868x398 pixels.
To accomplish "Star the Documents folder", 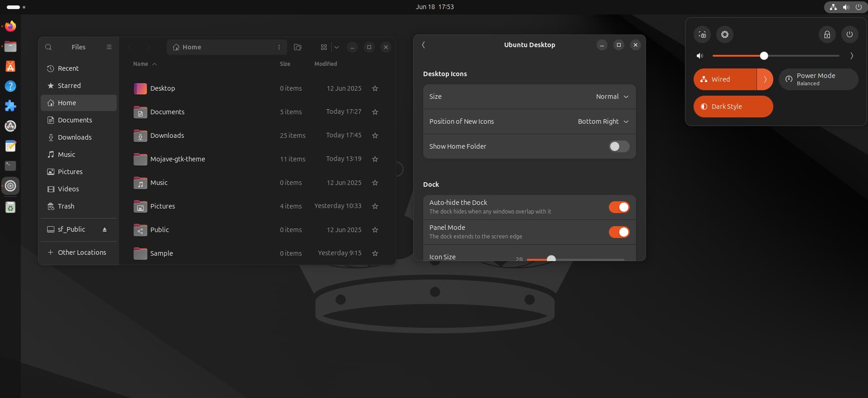I will click(x=375, y=112).
